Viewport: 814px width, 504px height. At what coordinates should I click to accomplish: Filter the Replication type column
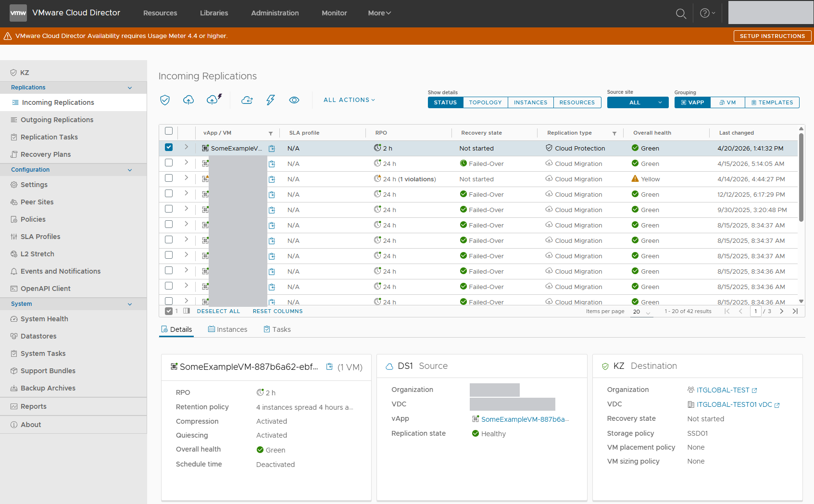[x=614, y=133]
